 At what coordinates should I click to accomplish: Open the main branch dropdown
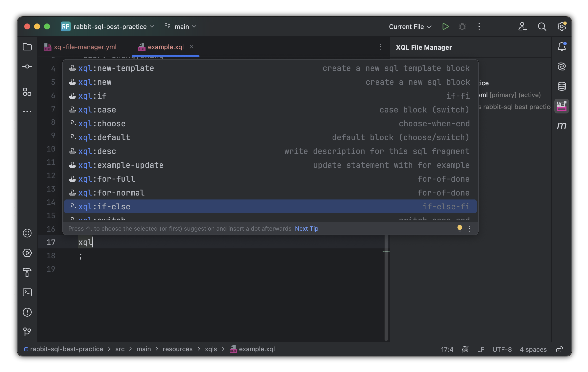point(180,26)
